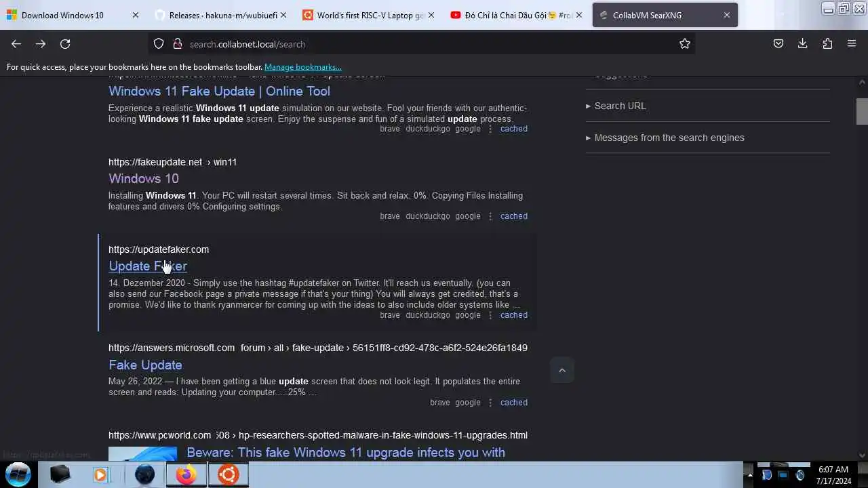The width and height of the screenshot is (868, 488).
Task: Click the Firefox taskbar icon
Action: click(186, 474)
